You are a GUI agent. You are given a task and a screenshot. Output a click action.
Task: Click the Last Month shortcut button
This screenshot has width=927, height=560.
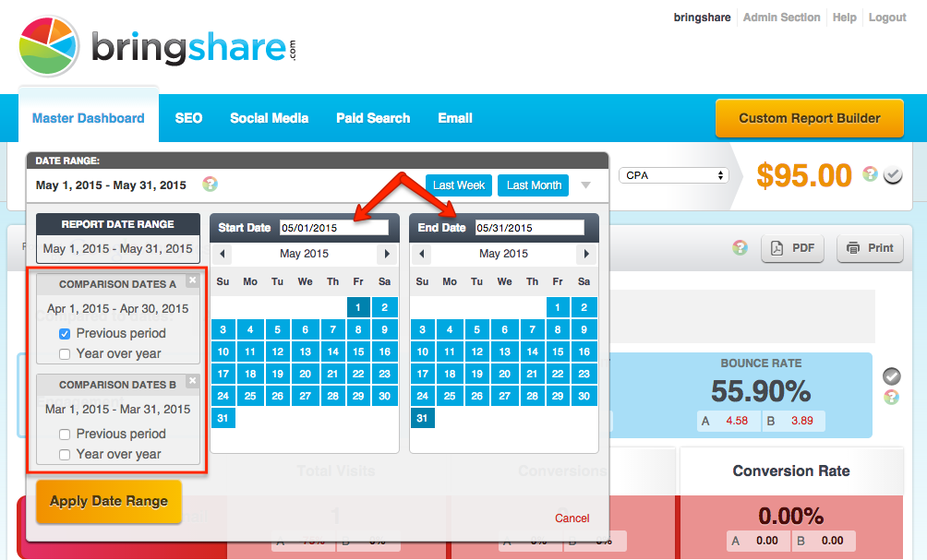pos(534,185)
